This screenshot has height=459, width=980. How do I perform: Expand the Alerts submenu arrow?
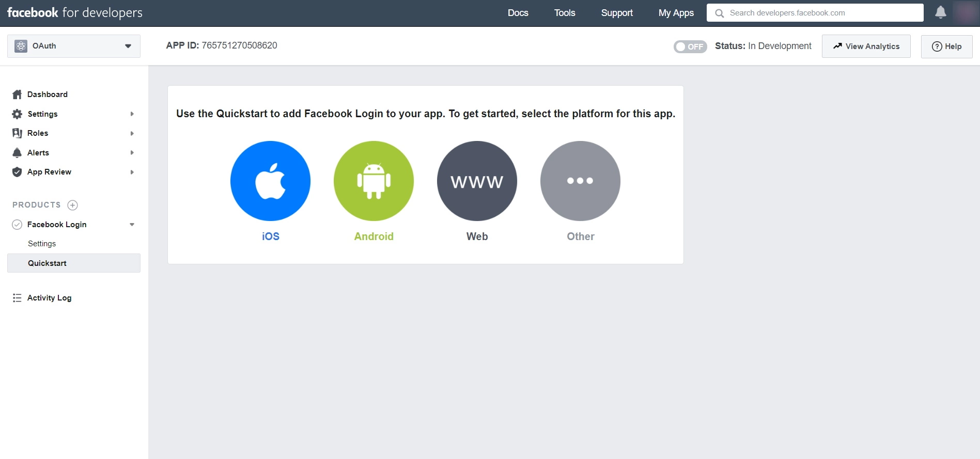[x=132, y=153]
